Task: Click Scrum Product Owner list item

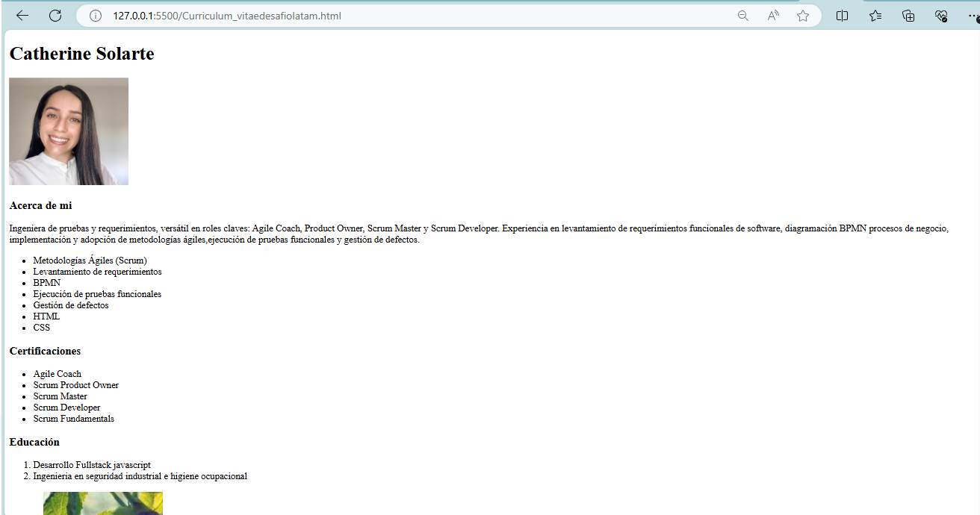Action: point(75,385)
